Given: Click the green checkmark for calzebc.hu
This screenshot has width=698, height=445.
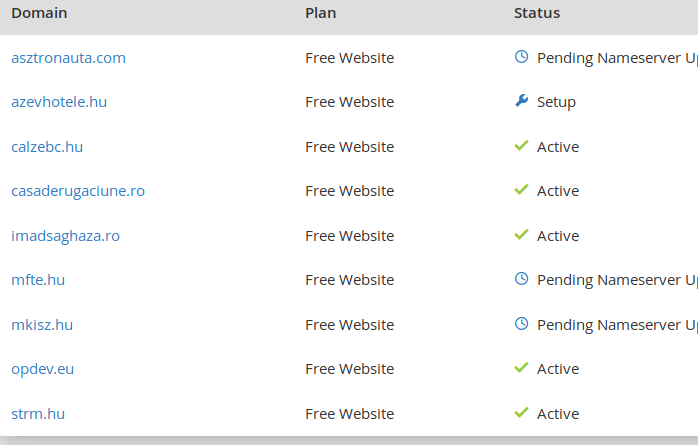Looking at the screenshot, I should point(521,146).
